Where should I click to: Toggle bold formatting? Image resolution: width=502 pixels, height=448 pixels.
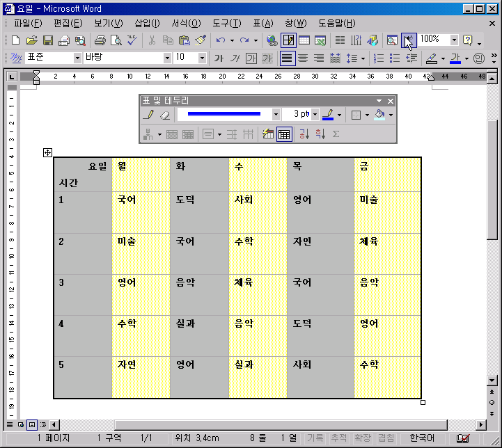[x=219, y=58]
